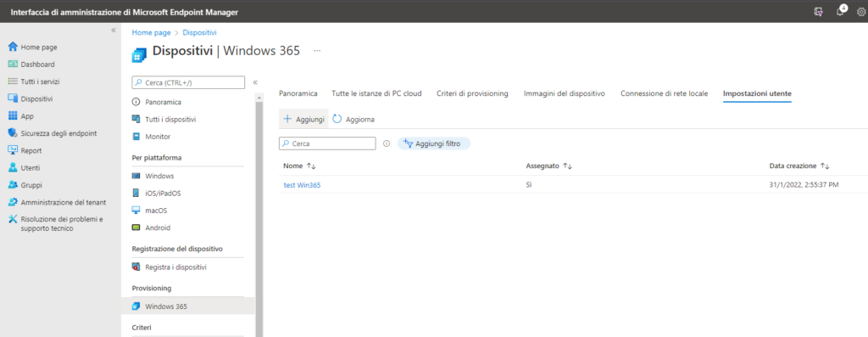Open Home page in left navigation
Screen dimensions: 868x337
click(x=33, y=48)
